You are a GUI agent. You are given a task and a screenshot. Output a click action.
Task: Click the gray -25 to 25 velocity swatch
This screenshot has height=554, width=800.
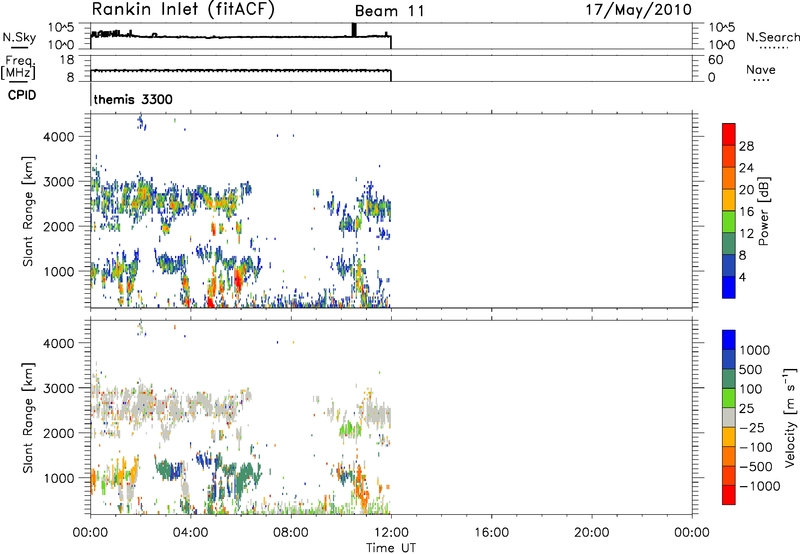(x=729, y=418)
